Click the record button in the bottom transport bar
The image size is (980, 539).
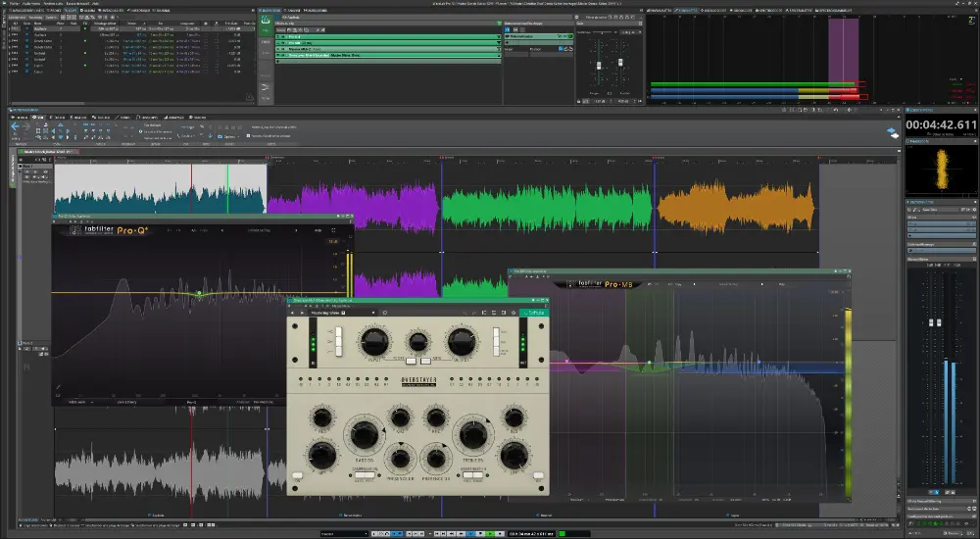500,534
